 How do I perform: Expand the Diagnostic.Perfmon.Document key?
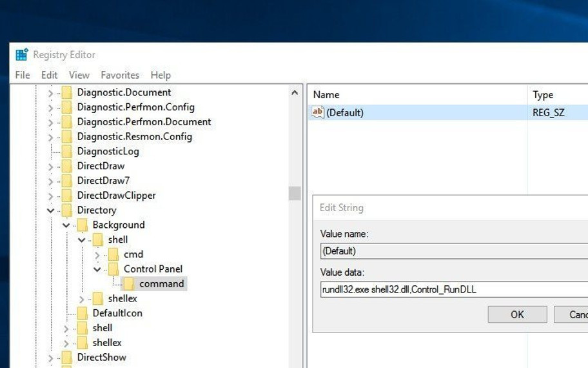[51, 123]
